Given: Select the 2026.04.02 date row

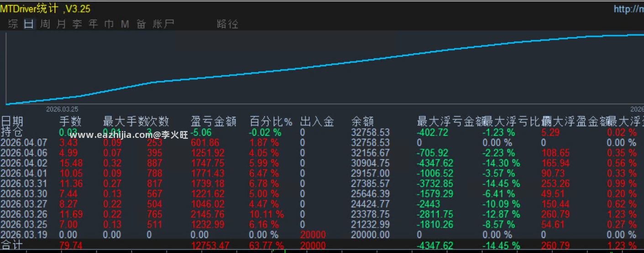Looking at the screenshot, I should coord(24,163).
